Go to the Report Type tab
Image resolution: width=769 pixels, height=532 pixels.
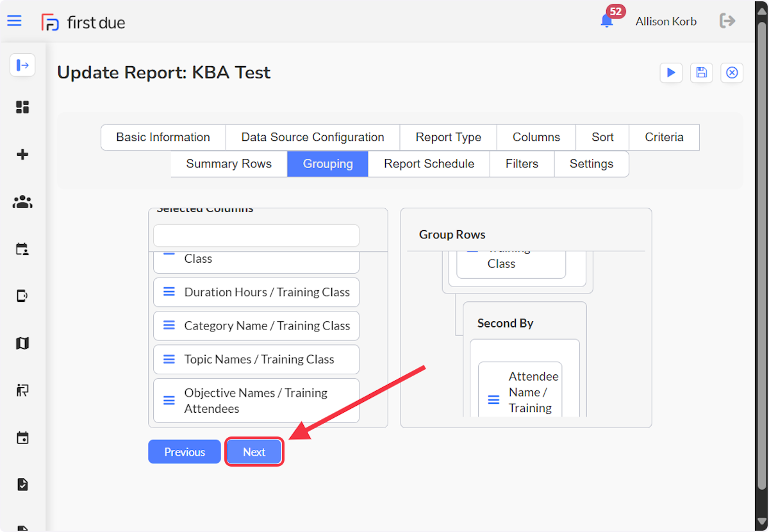[x=449, y=137]
